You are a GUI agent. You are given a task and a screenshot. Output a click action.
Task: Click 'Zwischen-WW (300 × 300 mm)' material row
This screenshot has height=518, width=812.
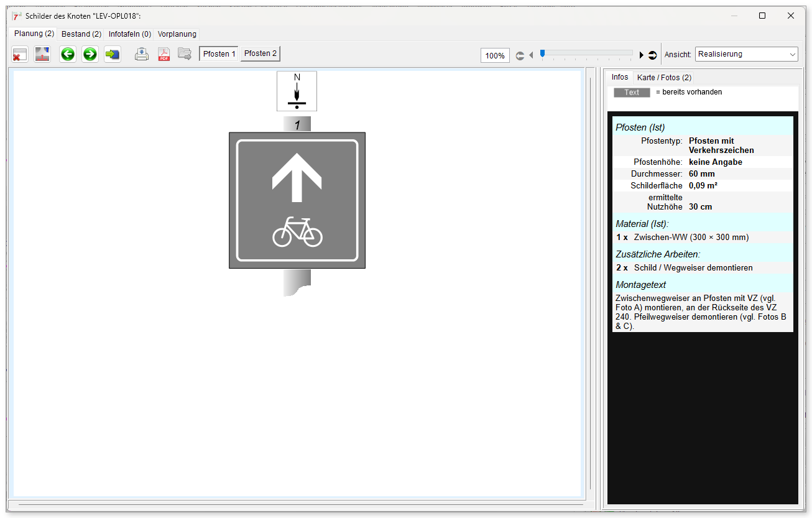click(703, 238)
